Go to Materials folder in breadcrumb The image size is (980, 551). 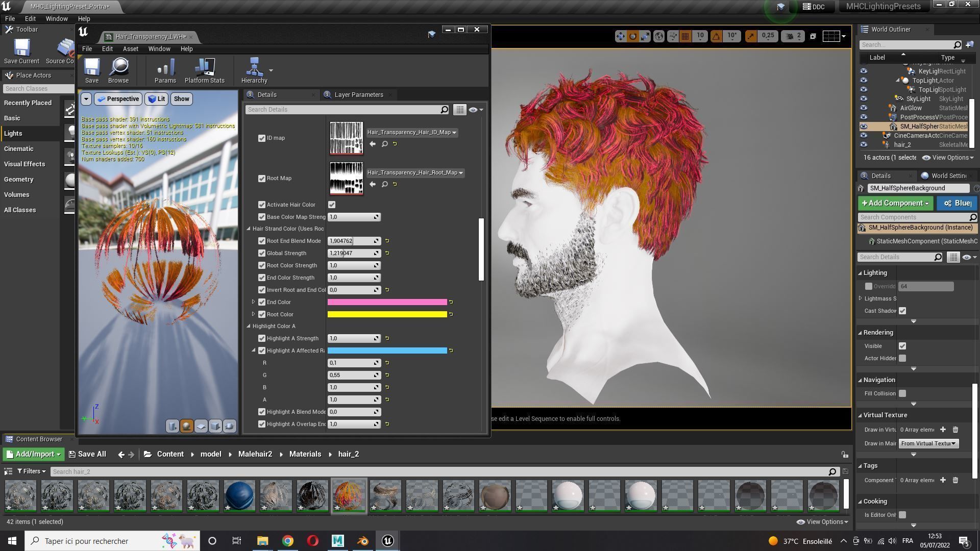[x=305, y=454]
